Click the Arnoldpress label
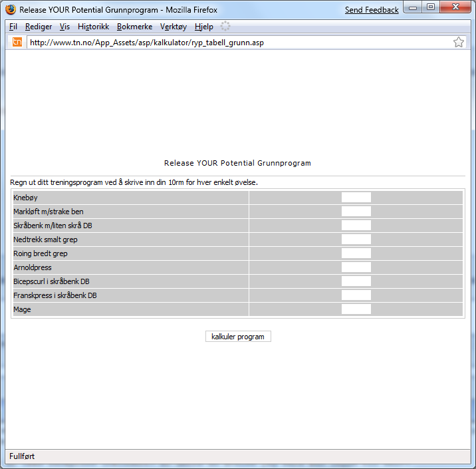 (x=33, y=267)
